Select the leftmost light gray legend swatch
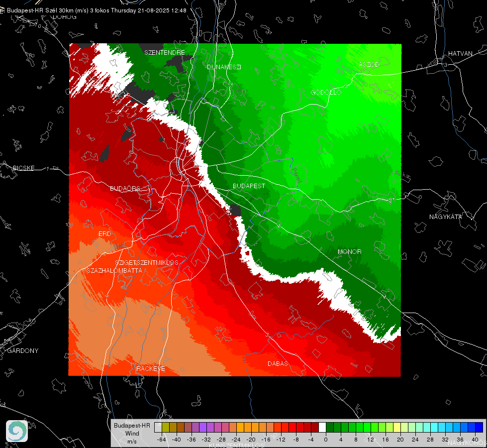Screen dimensions: 487x448 pyautogui.click(x=158, y=427)
